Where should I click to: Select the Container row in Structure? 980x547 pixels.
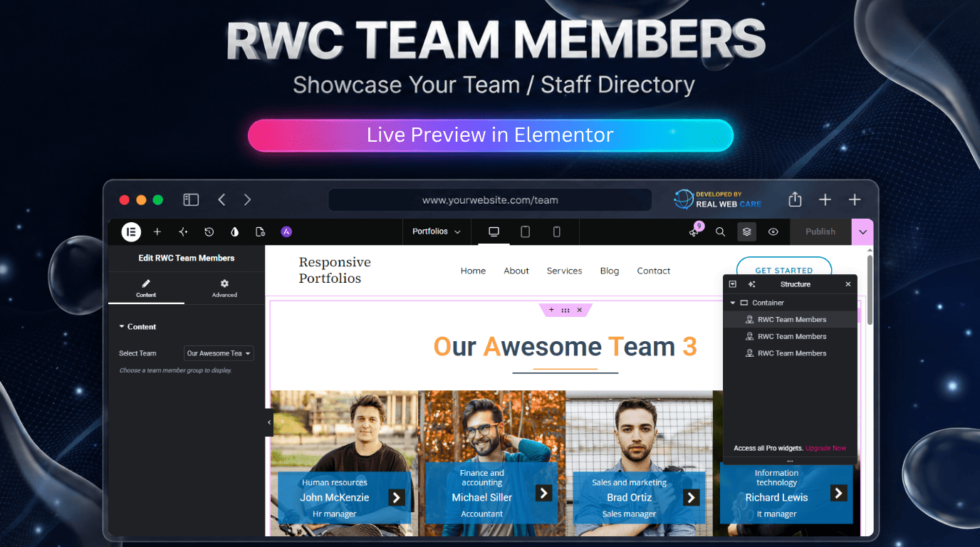click(790, 303)
